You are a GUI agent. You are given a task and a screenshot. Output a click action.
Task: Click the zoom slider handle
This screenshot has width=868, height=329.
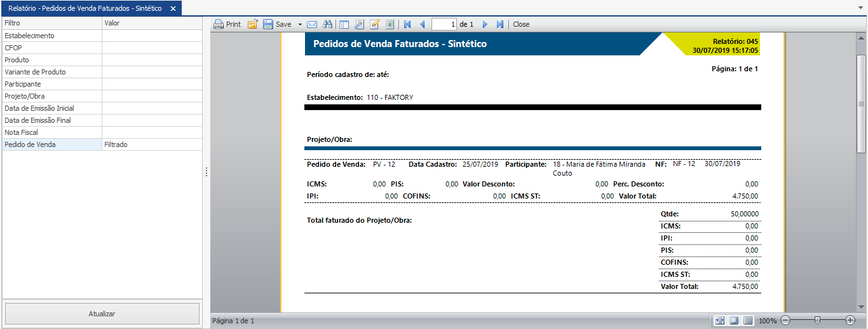point(817,320)
